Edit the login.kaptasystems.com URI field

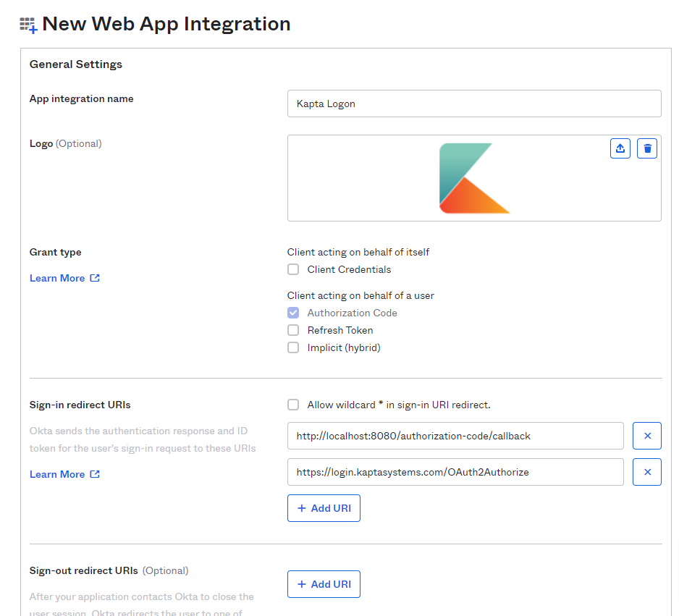pyautogui.click(x=455, y=472)
